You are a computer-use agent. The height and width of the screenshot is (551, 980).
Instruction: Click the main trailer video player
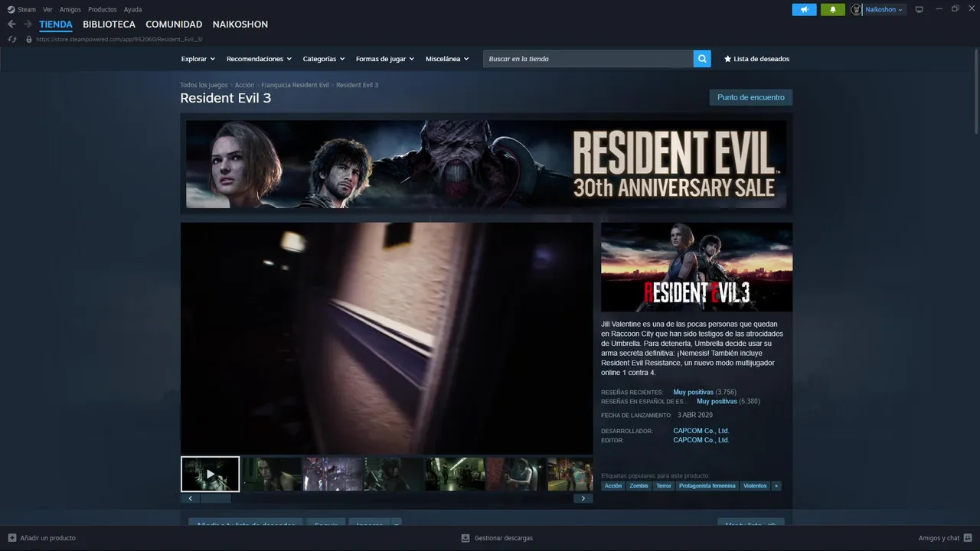click(x=387, y=338)
